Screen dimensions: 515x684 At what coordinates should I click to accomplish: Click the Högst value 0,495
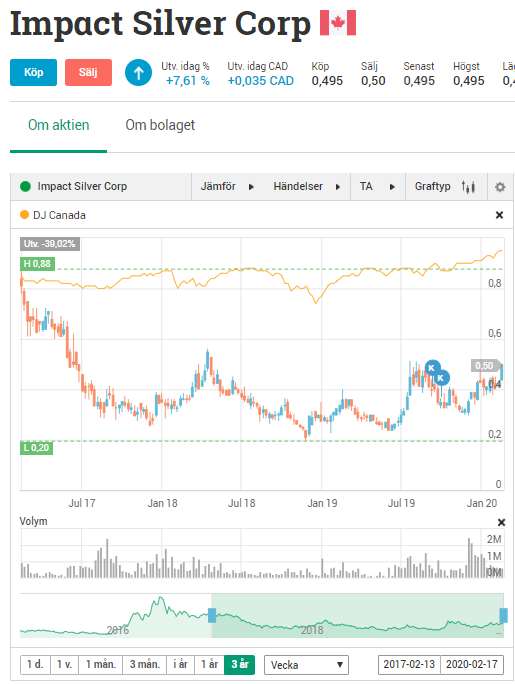pyautogui.click(x=469, y=81)
